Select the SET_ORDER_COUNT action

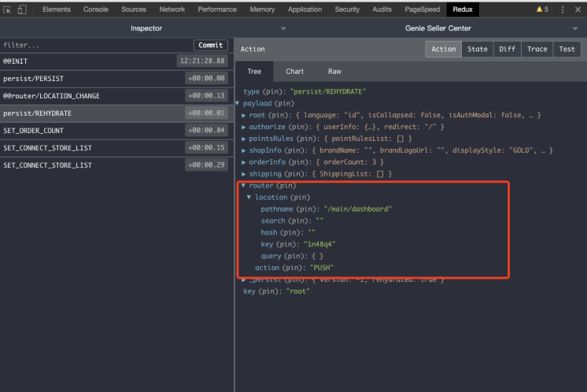tap(116, 131)
